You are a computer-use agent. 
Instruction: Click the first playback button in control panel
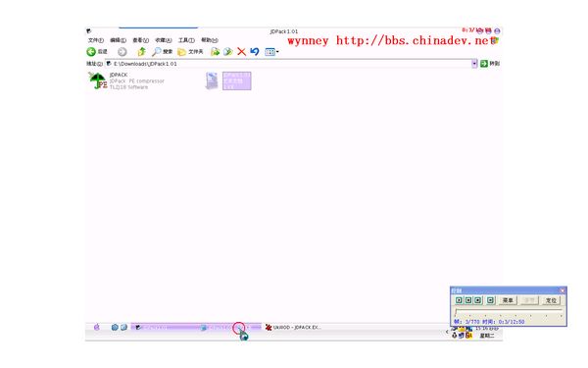click(459, 300)
